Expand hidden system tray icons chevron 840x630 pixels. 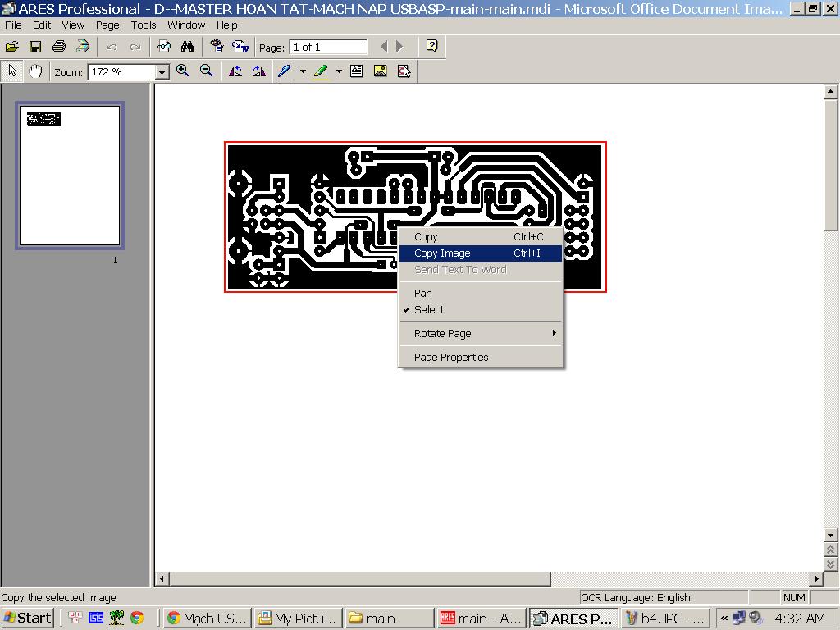724,619
